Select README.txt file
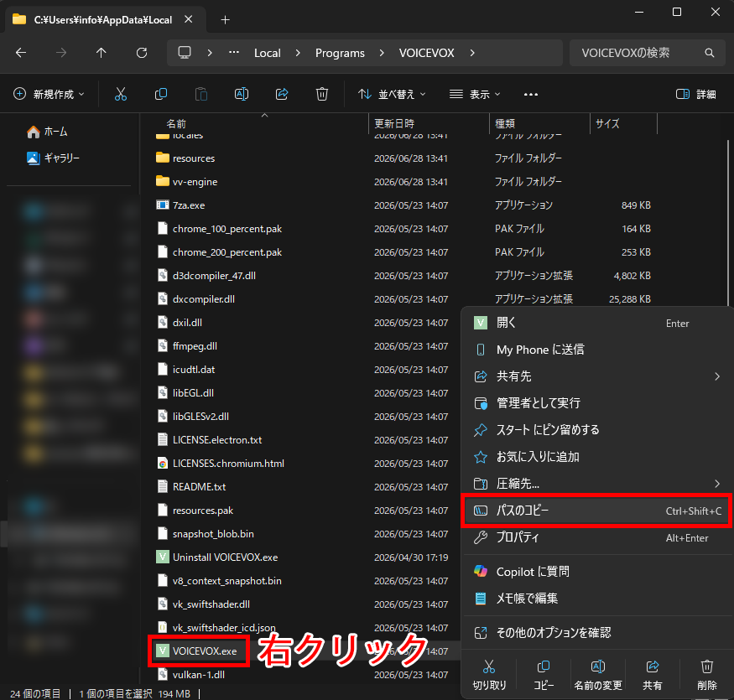This screenshot has height=700, width=734. [191, 486]
